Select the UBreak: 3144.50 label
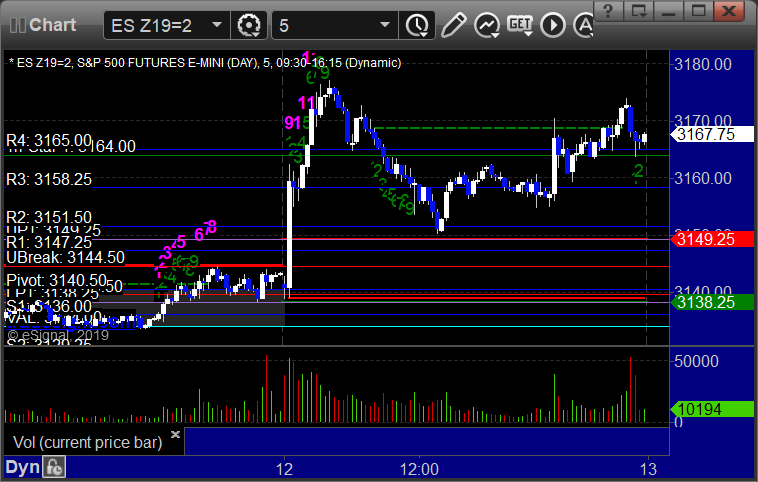The width and height of the screenshot is (758, 482). point(65,257)
